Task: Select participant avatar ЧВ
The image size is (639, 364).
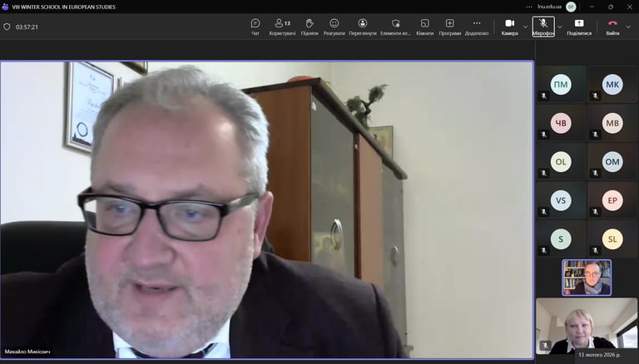Action: pyautogui.click(x=561, y=123)
